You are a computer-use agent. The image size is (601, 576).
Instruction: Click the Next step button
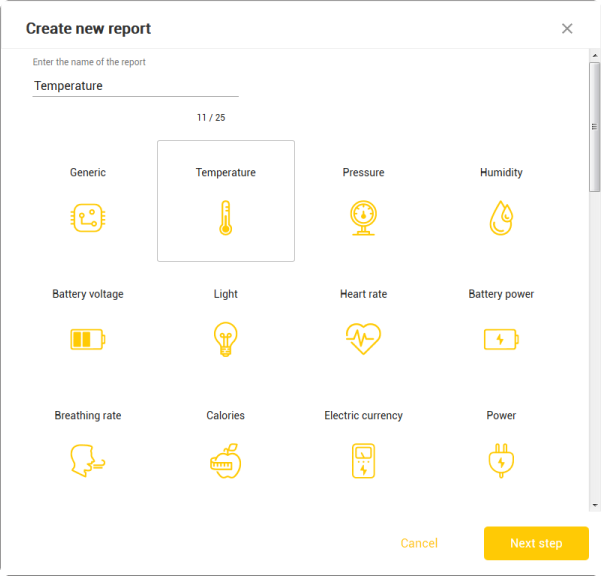tap(536, 543)
